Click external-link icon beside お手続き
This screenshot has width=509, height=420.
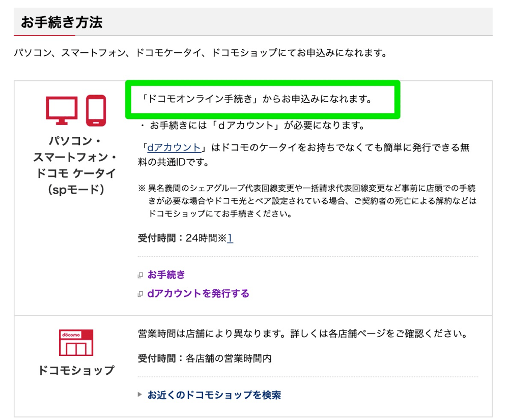140,276
